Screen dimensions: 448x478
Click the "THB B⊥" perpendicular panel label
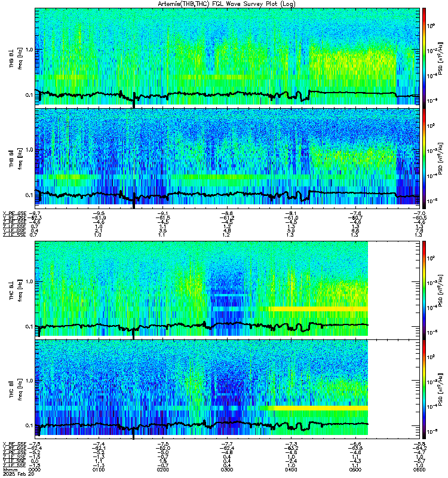(11, 59)
